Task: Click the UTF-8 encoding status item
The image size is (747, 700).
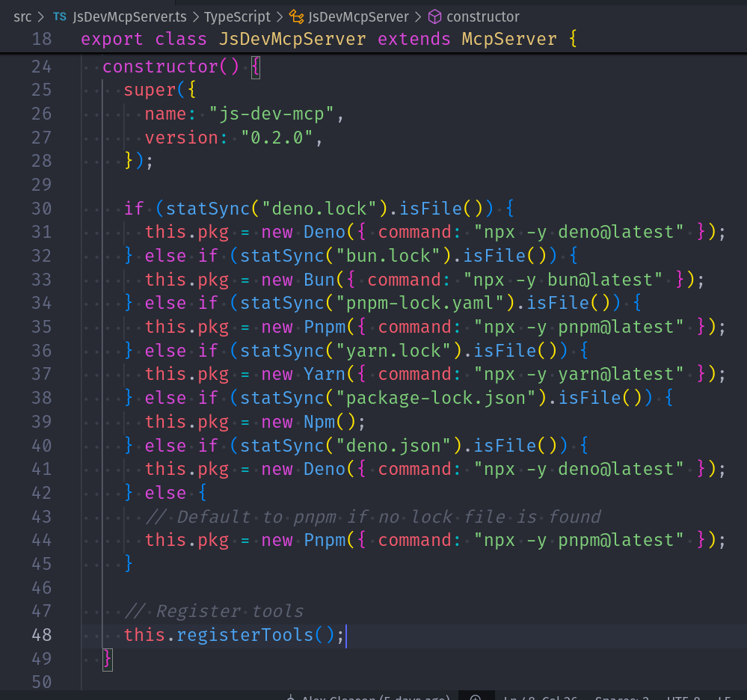Action: 683,697
